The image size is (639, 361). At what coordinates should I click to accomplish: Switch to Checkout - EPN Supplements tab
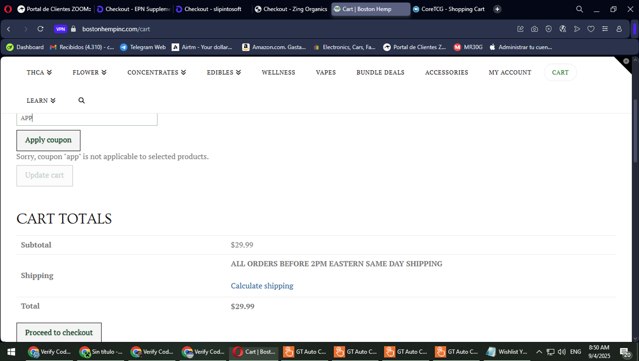pos(134,9)
